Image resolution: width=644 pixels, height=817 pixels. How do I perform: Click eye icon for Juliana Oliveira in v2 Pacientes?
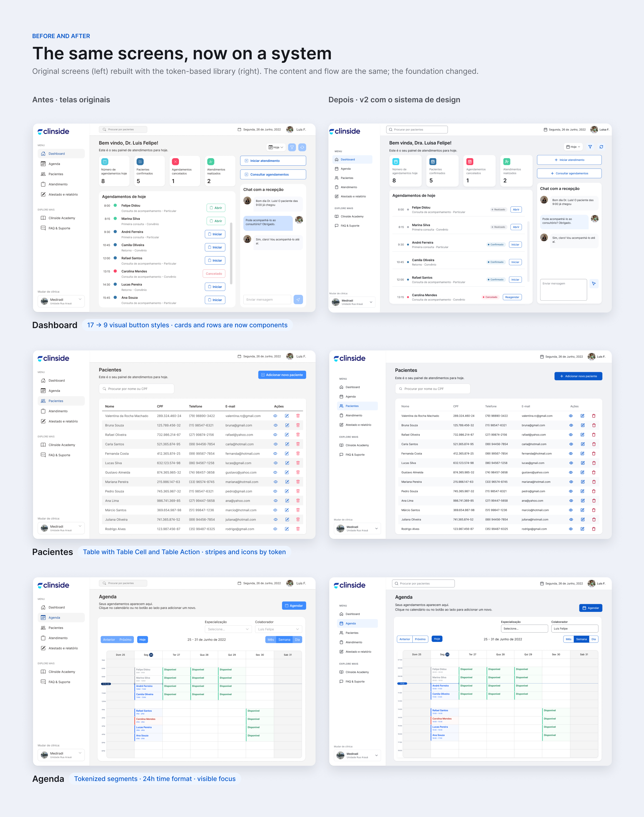(571, 520)
